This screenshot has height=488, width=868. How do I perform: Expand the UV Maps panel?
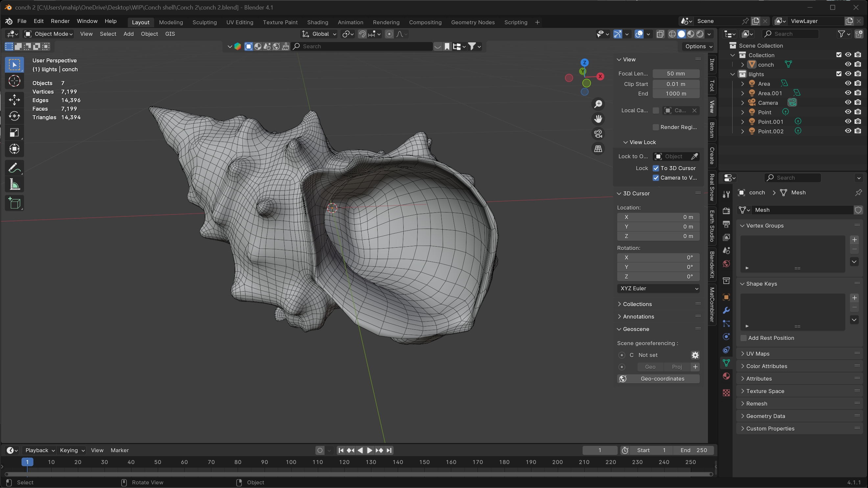[x=758, y=354]
